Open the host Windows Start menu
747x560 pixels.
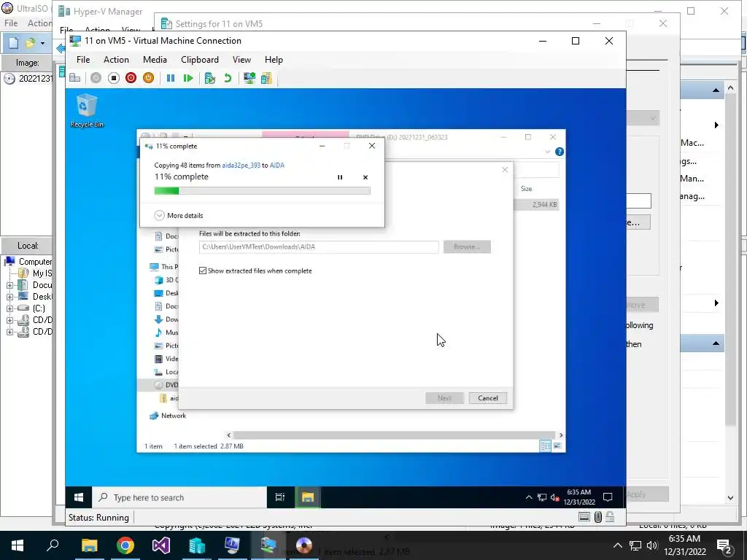coord(18,545)
